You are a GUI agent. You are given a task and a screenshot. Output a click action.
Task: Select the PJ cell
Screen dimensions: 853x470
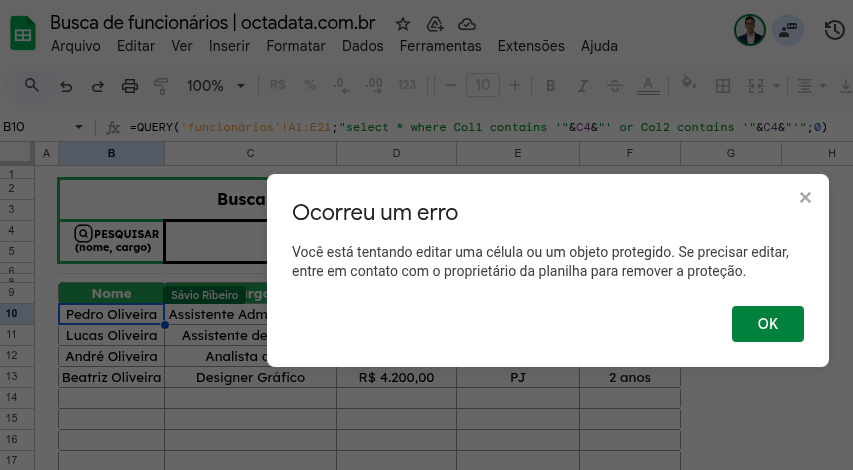coord(518,377)
